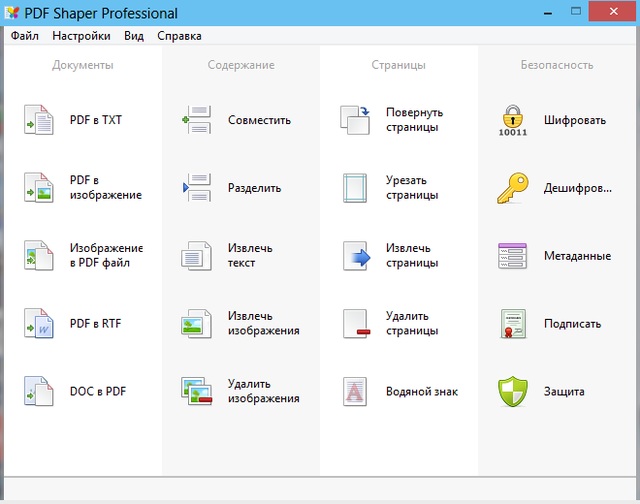This screenshot has height=504, width=640.
Task: Open the Настройки menu
Action: tap(81, 36)
